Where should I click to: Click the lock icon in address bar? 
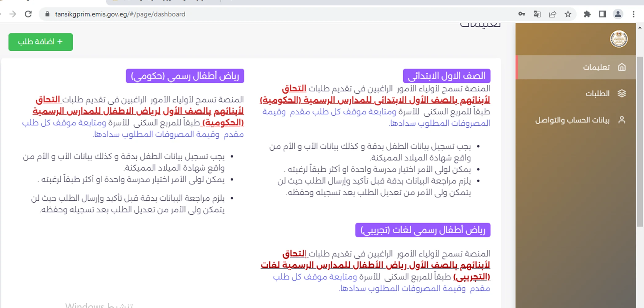pos(47,14)
